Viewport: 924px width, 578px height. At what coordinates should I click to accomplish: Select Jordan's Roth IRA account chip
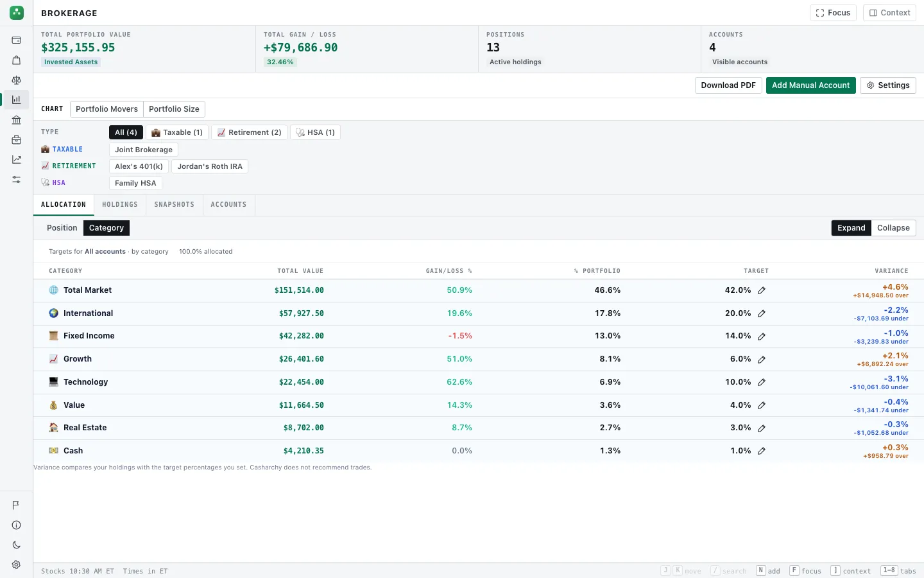click(x=210, y=166)
